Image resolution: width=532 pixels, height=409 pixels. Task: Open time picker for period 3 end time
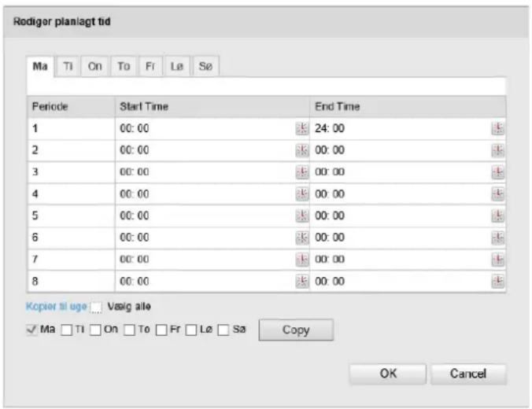[497, 172]
